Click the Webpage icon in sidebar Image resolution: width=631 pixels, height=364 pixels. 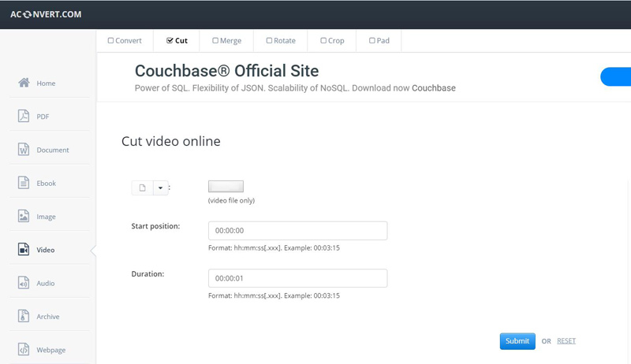click(24, 350)
